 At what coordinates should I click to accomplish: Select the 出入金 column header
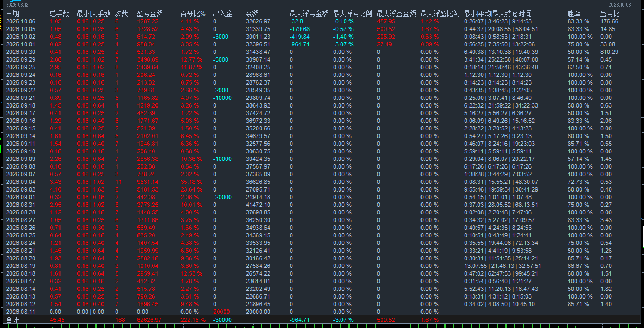[222, 14]
